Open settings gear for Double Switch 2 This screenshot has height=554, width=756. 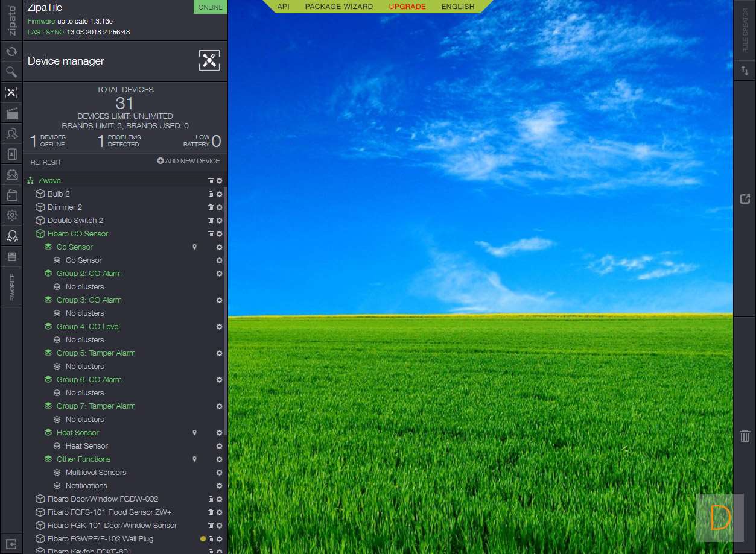(x=220, y=221)
